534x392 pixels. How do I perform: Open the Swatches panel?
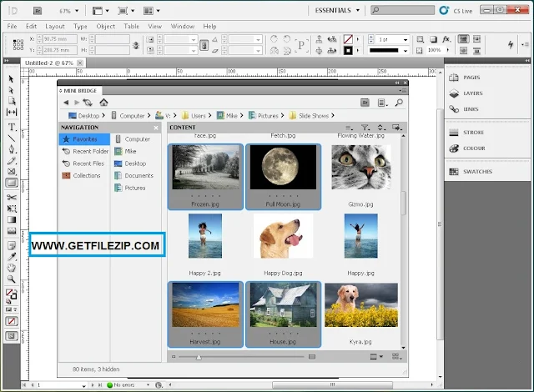[x=477, y=172]
